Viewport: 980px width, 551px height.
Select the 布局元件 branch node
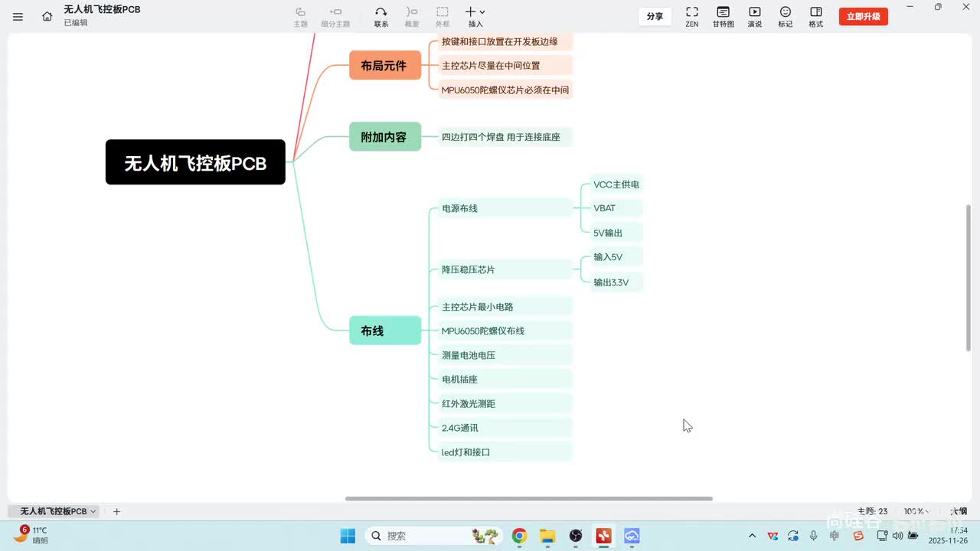385,65
